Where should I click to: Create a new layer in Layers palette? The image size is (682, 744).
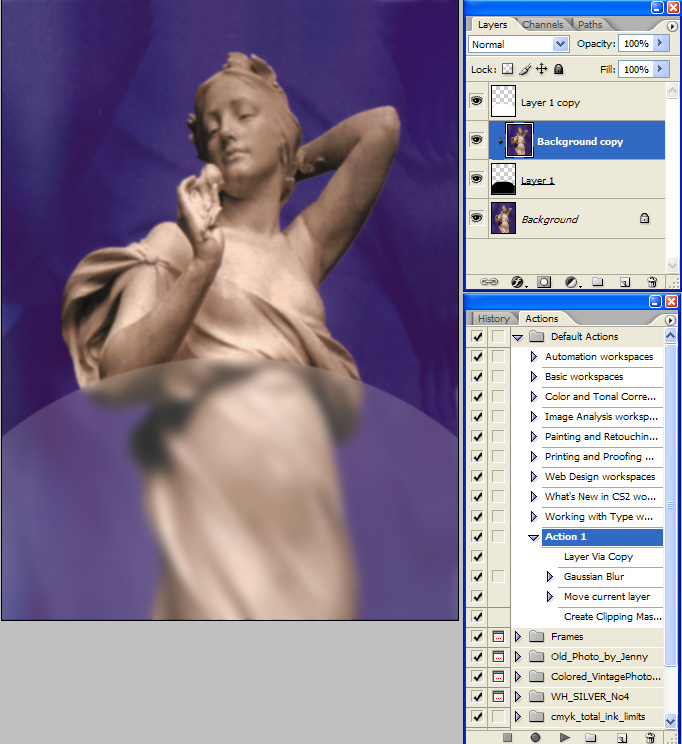pos(625,282)
